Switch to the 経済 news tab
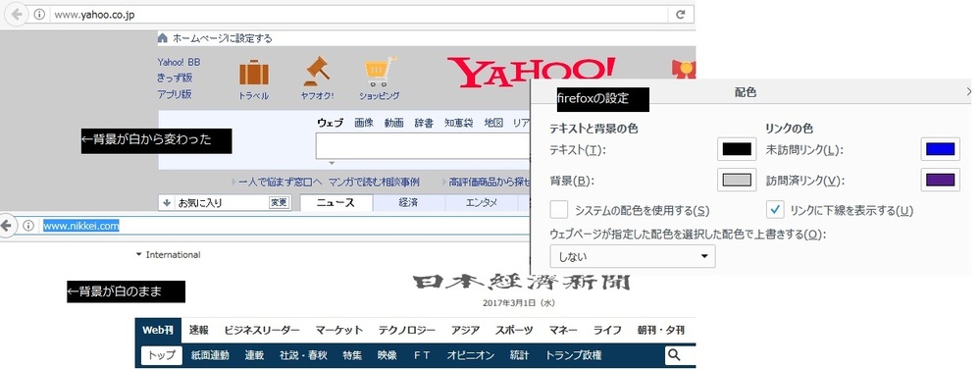This screenshot has height=369, width=980. [409, 202]
